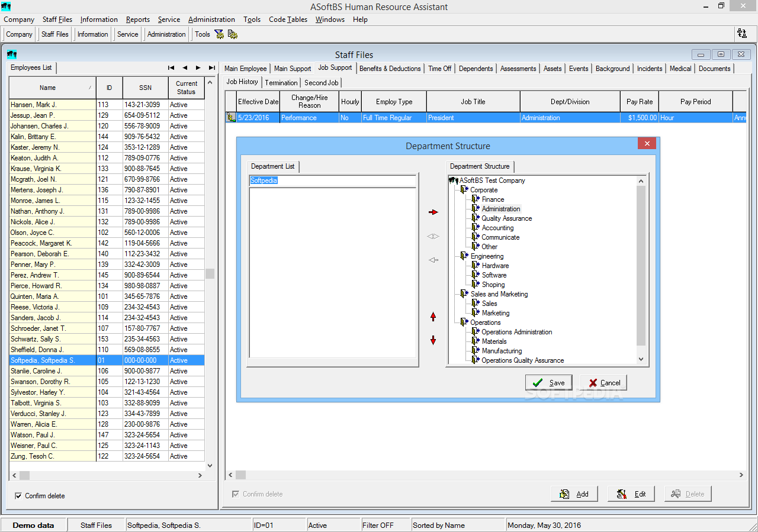The height and width of the screenshot is (532, 758).
Task: Click the Service toolbar button
Action: tap(127, 34)
